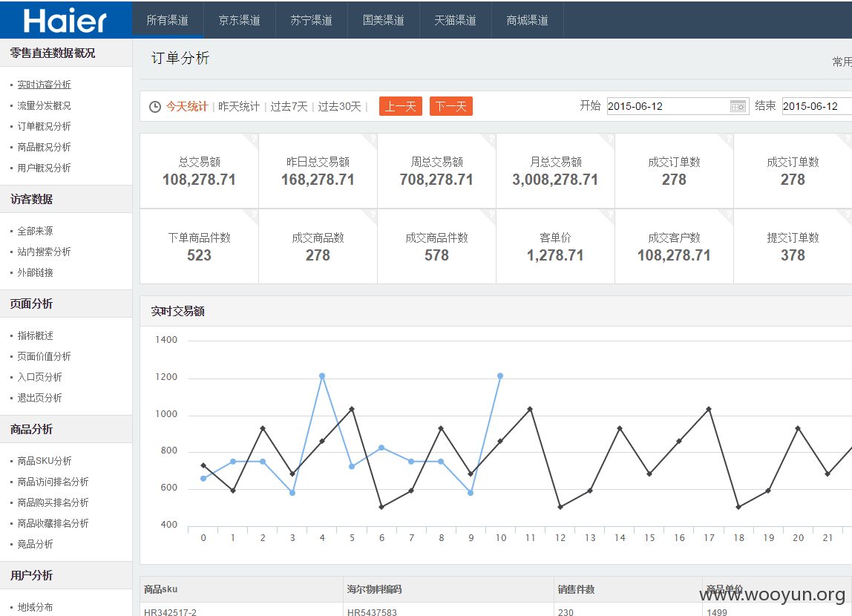The image size is (852, 616).
Task: Open help corner on 成交客户数 card
Action: pyautogui.click(x=726, y=217)
